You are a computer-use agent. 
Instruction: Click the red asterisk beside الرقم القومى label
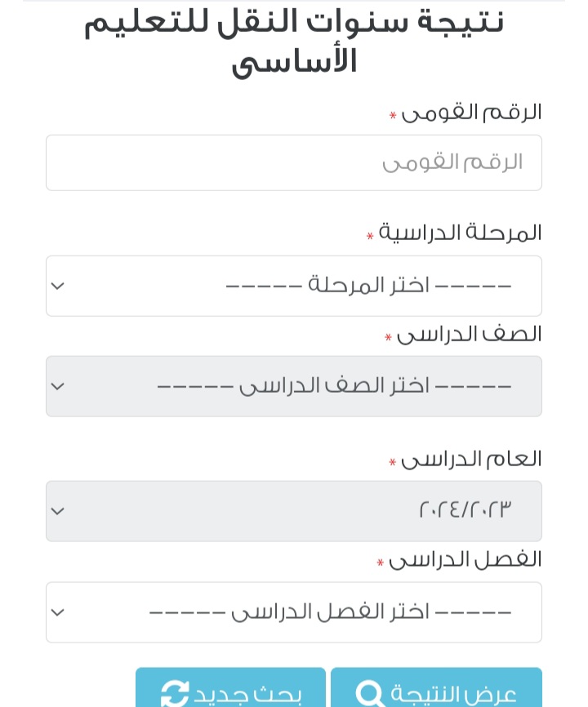393,117
